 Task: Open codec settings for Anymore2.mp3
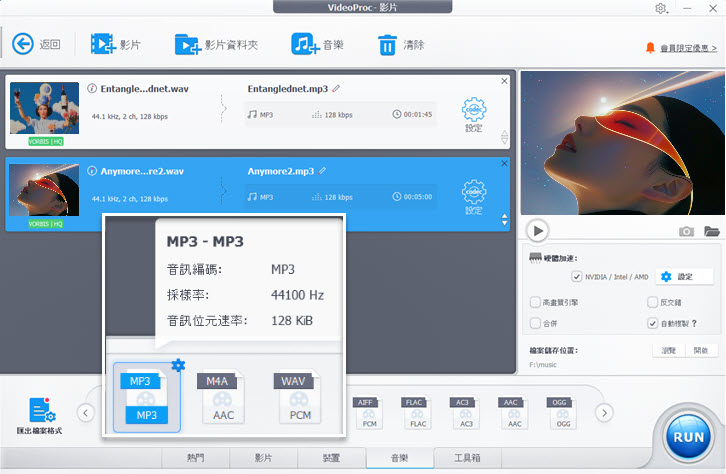click(474, 197)
